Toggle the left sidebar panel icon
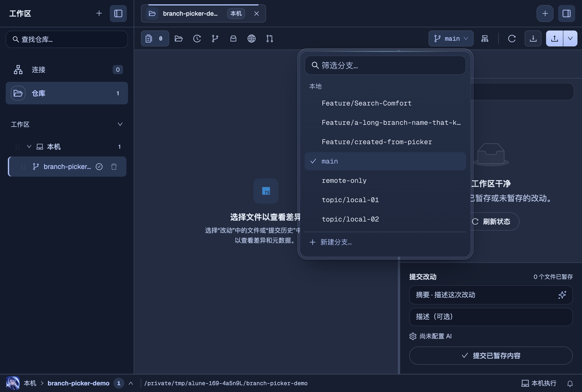The width and height of the screenshot is (582, 392). tap(118, 13)
